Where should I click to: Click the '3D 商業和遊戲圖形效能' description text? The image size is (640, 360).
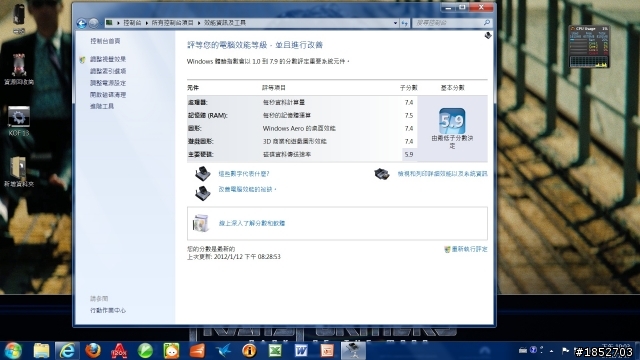click(294, 141)
